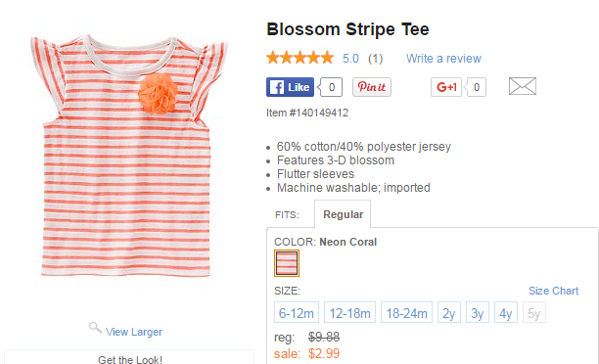Click the striped tee product image
Viewport: 599px width, 364px height.
(x=127, y=156)
